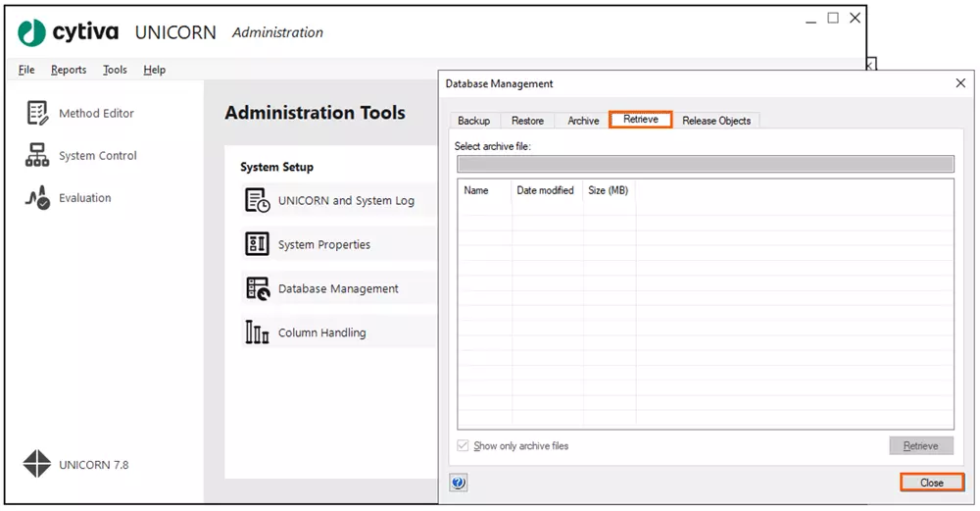Click the Database Management icon

coord(257,288)
